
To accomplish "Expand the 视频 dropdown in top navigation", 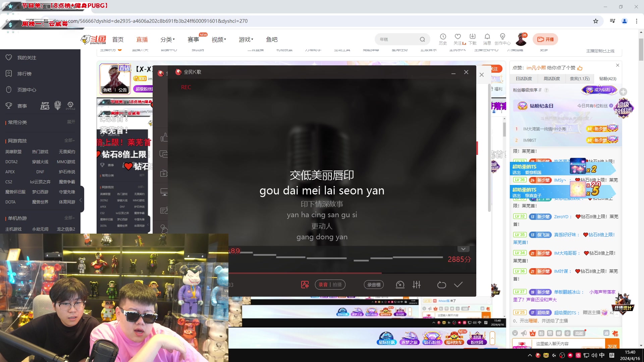I will (x=218, y=39).
